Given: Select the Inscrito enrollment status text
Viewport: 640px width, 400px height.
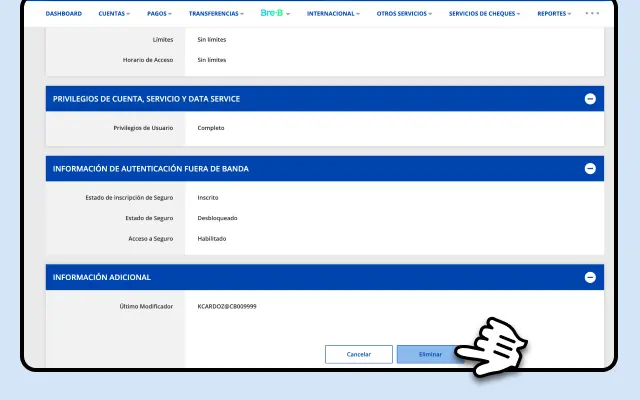Looking at the screenshot, I should tap(208, 198).
